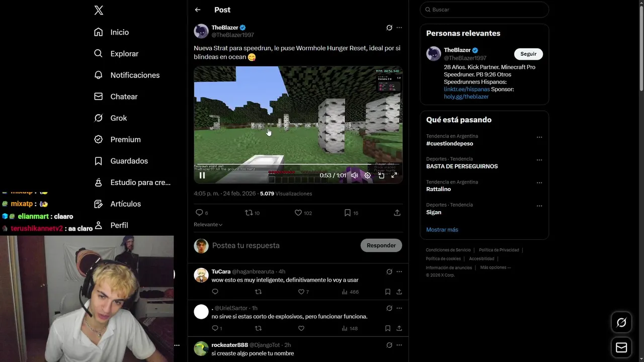This screenshot has width=644, height=362.
Task: Click the Grok icon on TheBlazer's post
Action: click(x=389, y=28)
